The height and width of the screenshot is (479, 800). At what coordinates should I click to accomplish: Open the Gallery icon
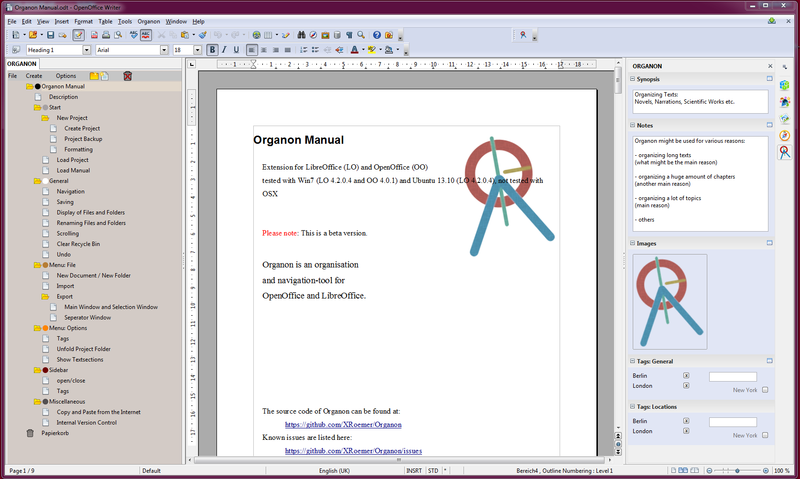pyautogui.click(x=325, y=35)
